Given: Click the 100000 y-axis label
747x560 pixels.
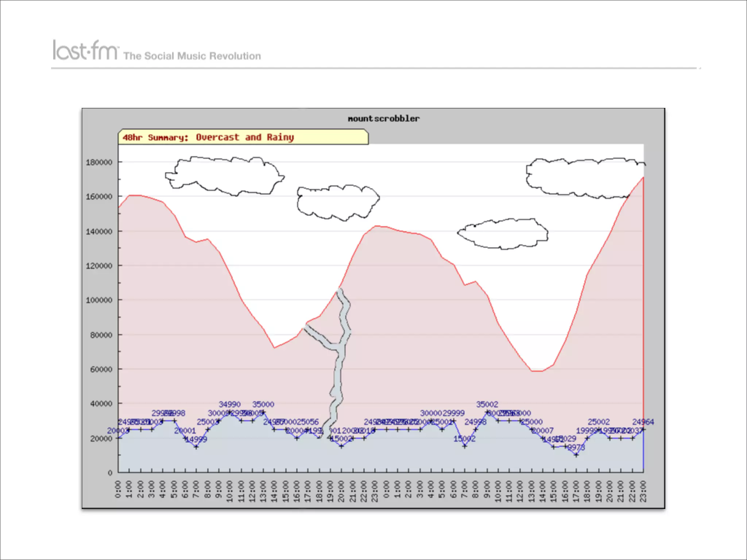Looking at the screenshot, I should (99, 300).
